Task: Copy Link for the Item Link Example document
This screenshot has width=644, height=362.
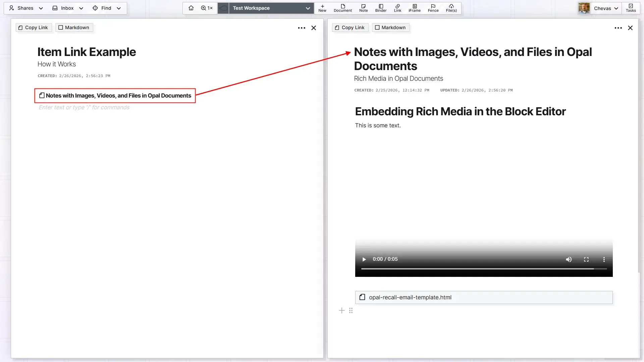Action: coord(33,27)
